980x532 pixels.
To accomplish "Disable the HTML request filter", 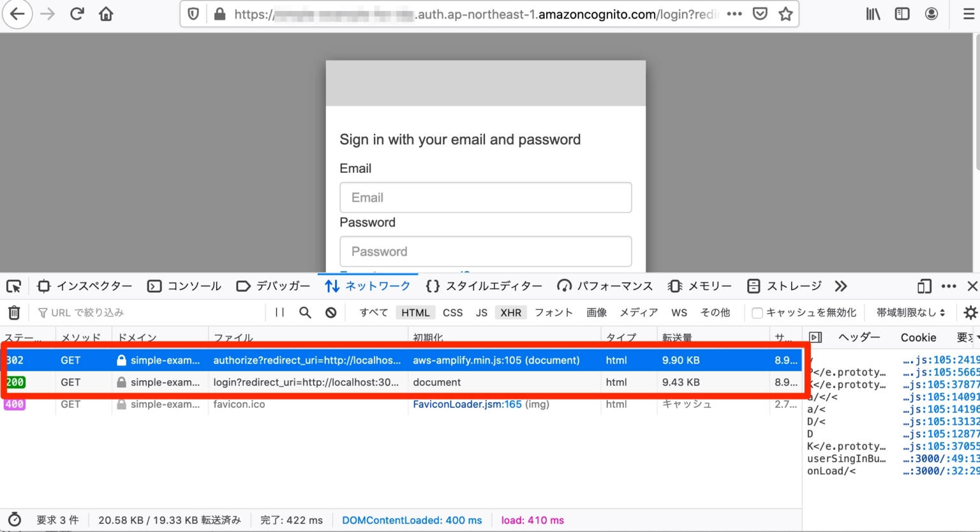I will (x=415, y=312).
